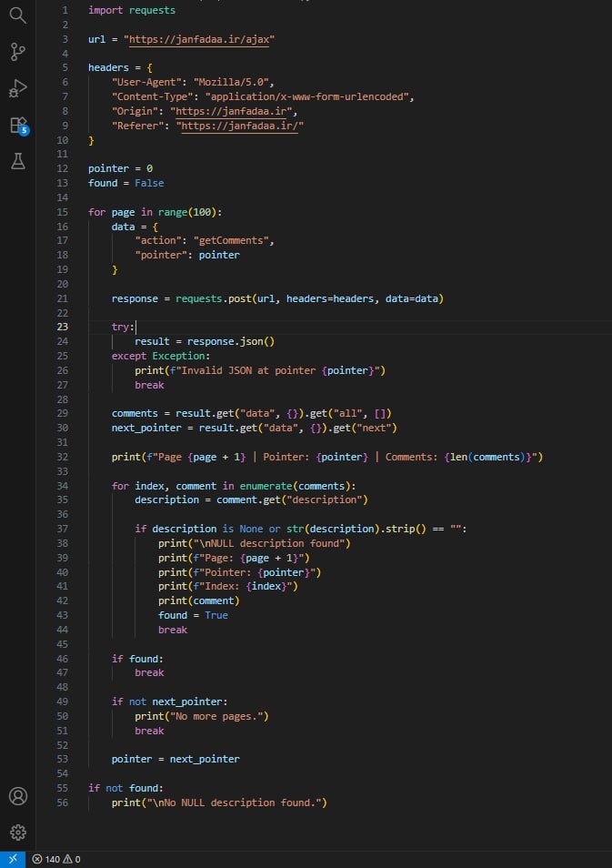This screenshot has height=868, width=612.
Task: Click "except Exception:" line
Action: click(161, 356)
